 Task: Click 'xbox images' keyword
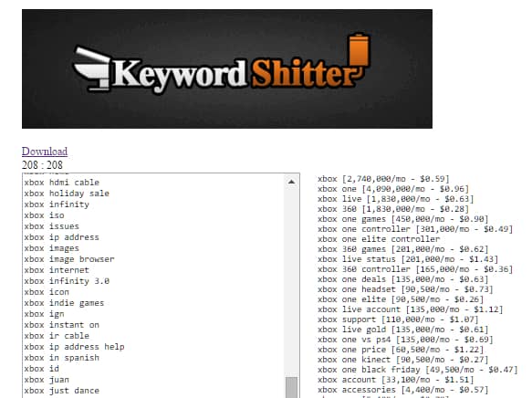pyautogui.click(x=52, y=248)
